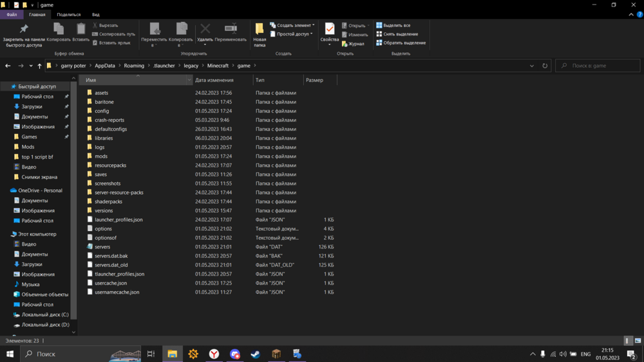Pin folder to Quick access panel

pyautogui.click(x=24, y=35)
